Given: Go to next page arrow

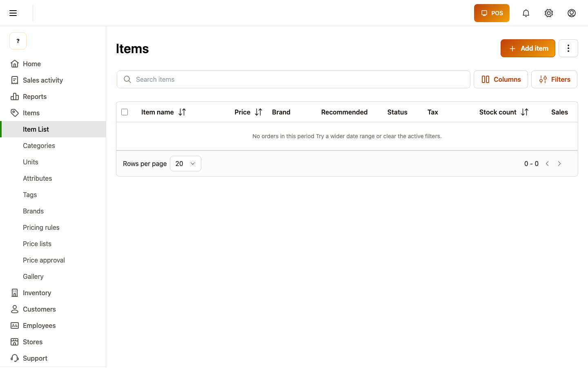Looking at the screenshot, I should point(559,164).
